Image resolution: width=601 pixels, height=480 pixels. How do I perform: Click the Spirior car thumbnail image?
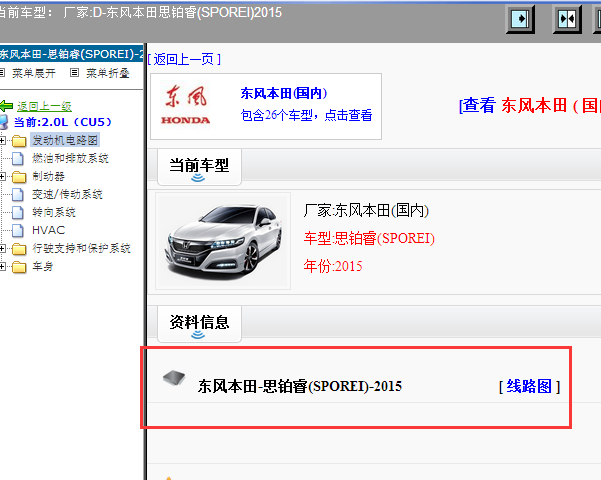[x=223, y=241]
